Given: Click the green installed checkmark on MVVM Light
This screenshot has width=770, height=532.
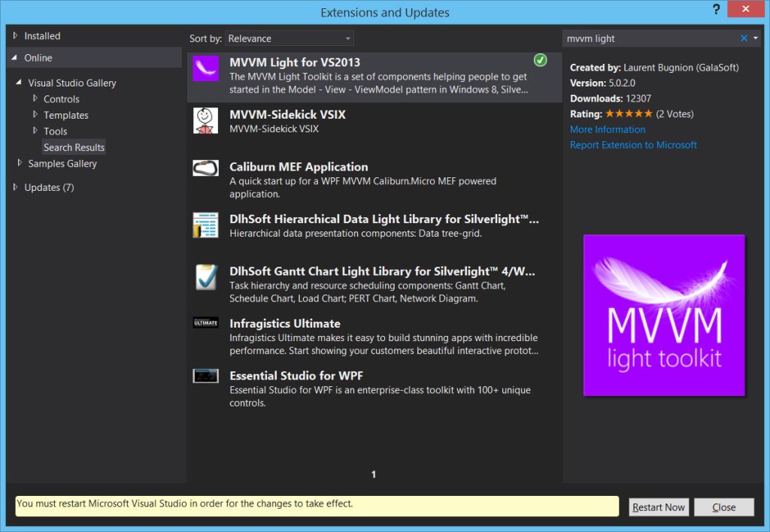Looking at the screenshot, I should click(x=541, y=59).
